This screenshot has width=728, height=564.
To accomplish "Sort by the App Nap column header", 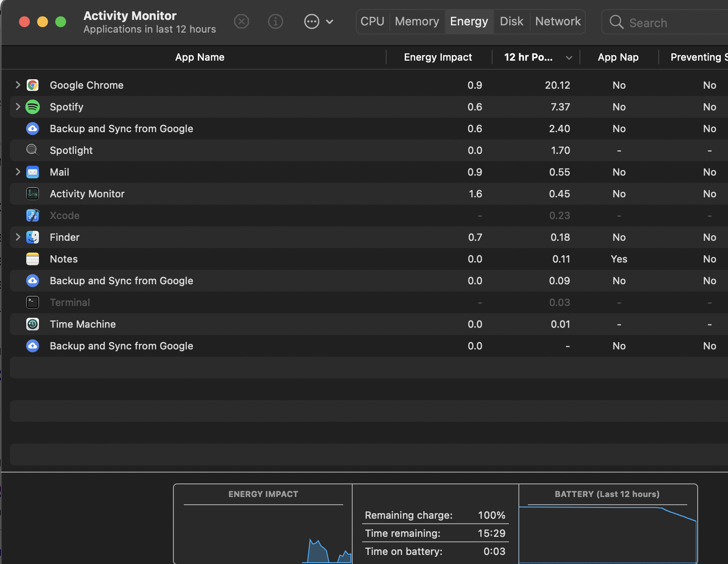I will 618,57.
